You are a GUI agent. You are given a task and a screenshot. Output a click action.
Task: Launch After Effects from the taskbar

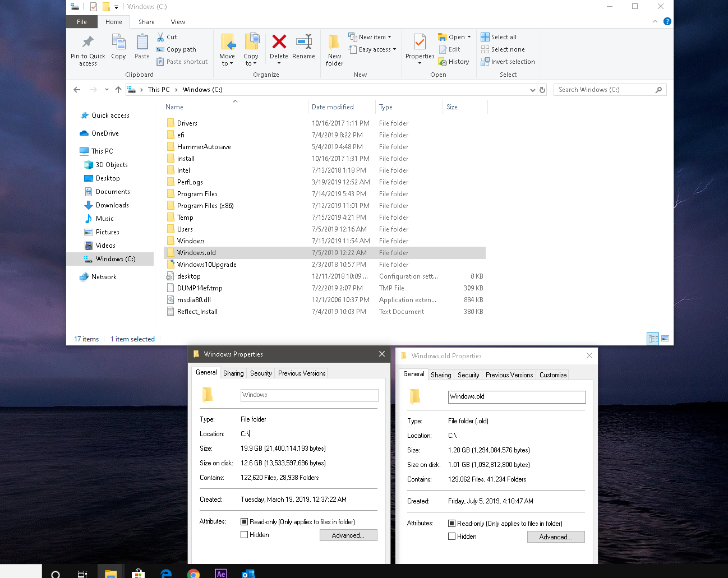221,573
